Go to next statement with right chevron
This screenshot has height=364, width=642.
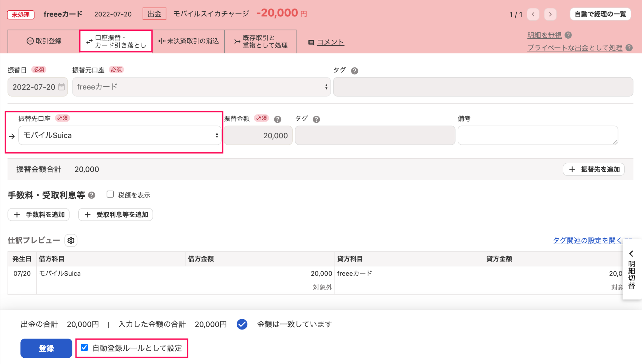coord(550,14)
